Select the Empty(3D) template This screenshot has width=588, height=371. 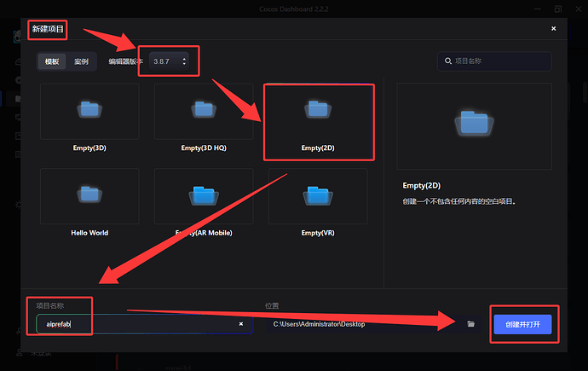89,118
